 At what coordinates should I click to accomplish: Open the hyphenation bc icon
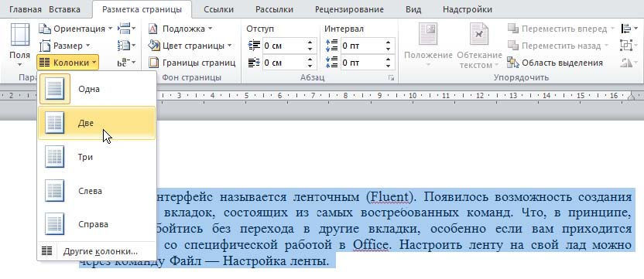[x=126, y=63]
